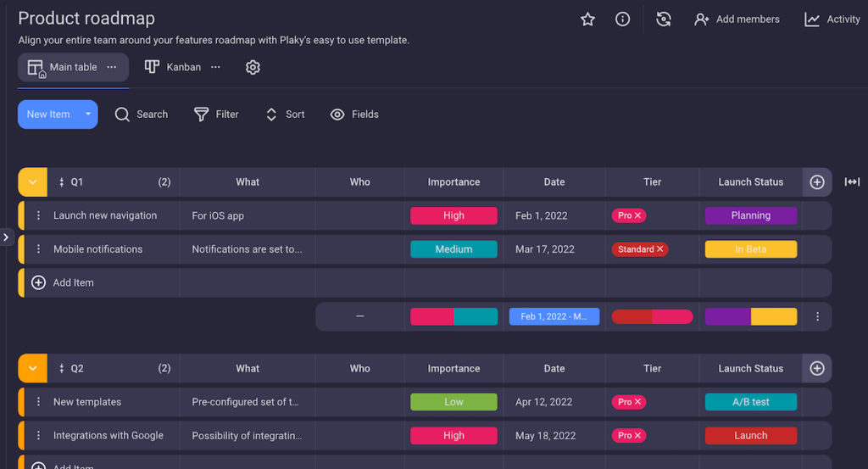Open the board info icon

(622, 20)
